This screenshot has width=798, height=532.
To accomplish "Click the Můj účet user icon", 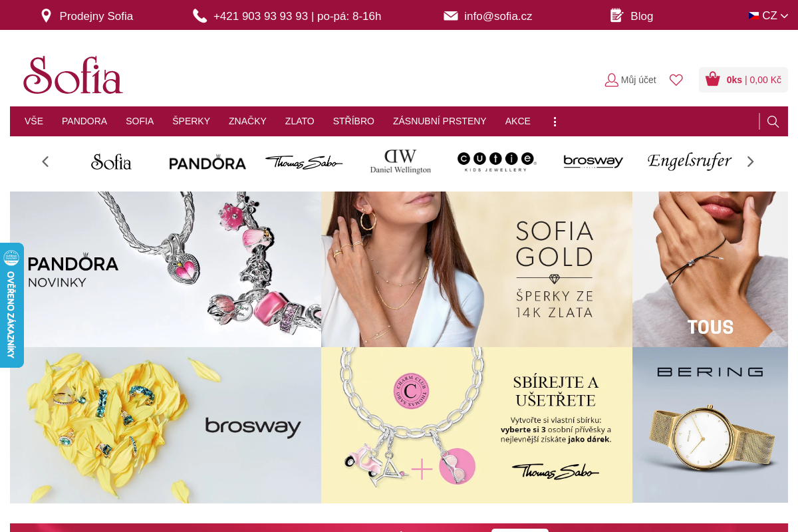I will (611, 80).
